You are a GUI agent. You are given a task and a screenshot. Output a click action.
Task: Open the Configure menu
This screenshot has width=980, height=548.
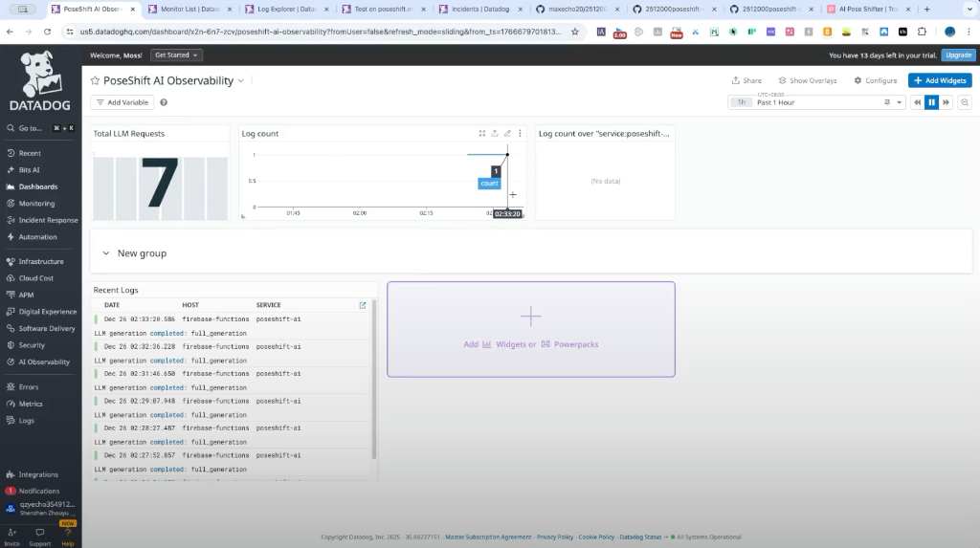(x=876, y=80)
